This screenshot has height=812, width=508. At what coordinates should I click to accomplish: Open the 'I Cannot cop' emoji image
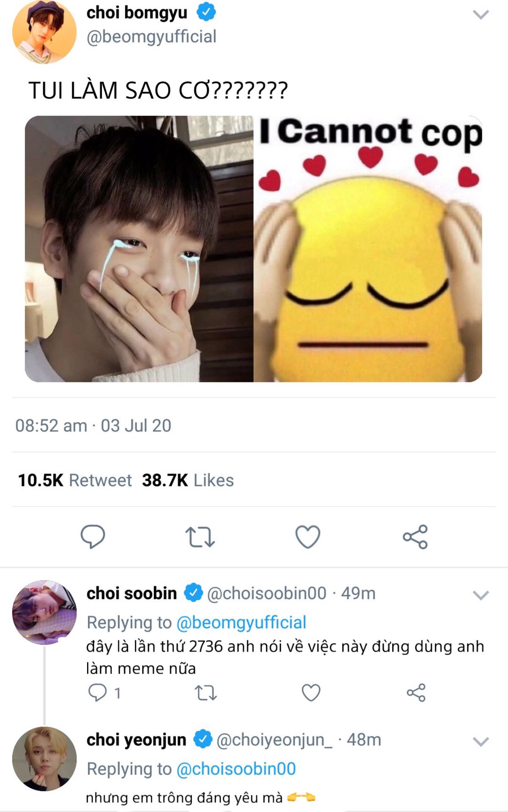[368, 249]
